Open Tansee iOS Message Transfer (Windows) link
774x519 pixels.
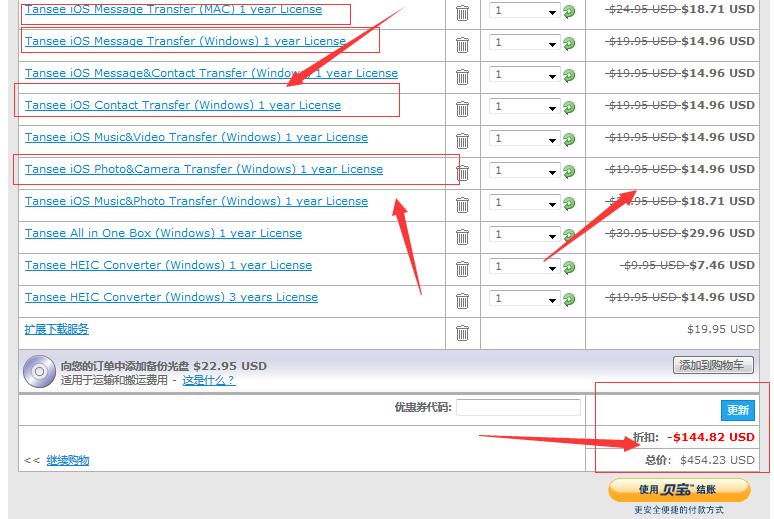[185, 41]
